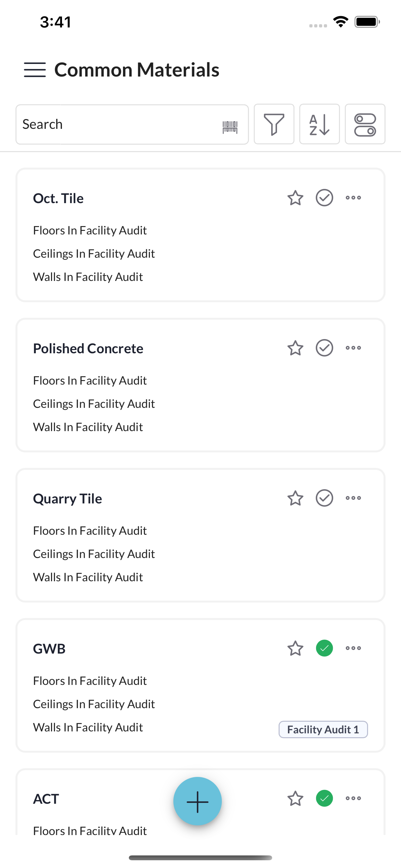
Task: Open more options for Oct. Tile
Action: [x=353, y=198]
